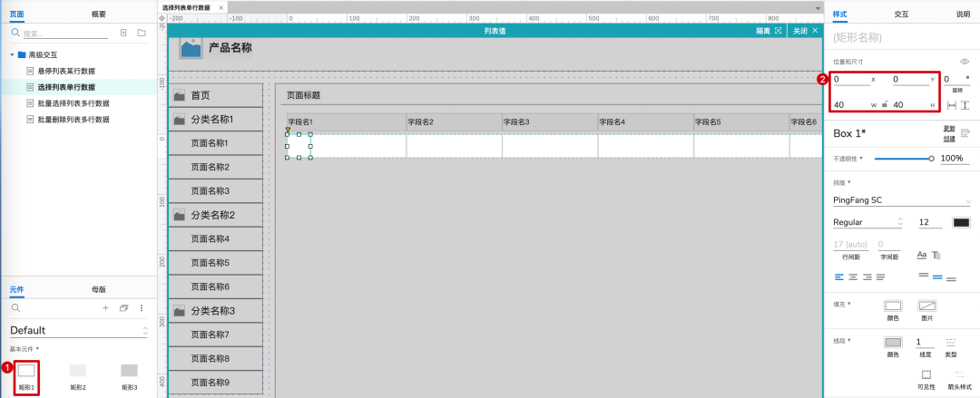The image size is (980, 398).
Task: Open the fill 颜色 color swatch
Action: pyautogui.click(x=893, y=306)
